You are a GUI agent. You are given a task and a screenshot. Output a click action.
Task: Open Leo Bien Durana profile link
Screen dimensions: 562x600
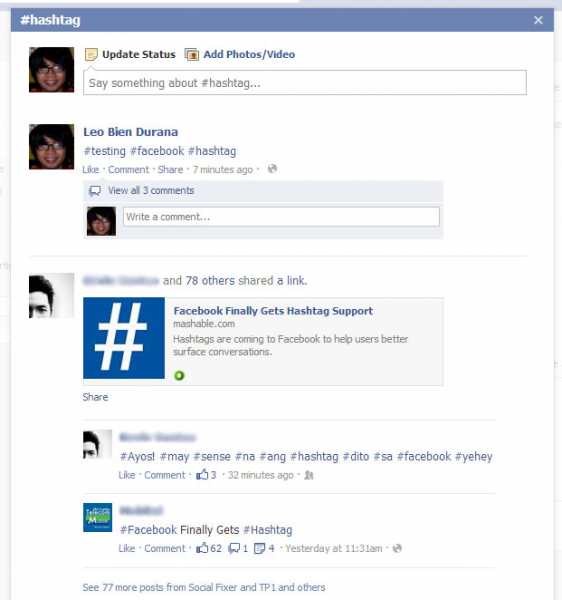(x=130, y=132)
